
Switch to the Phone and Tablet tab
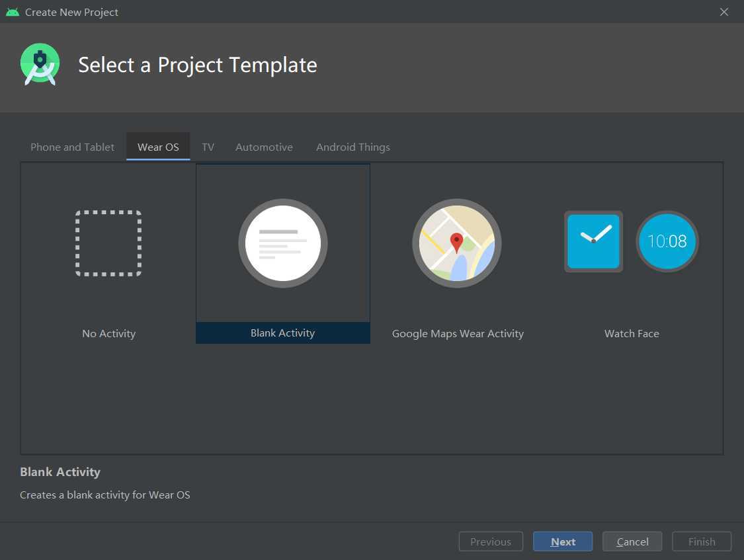pyautogui.click(x=72, y=147)
